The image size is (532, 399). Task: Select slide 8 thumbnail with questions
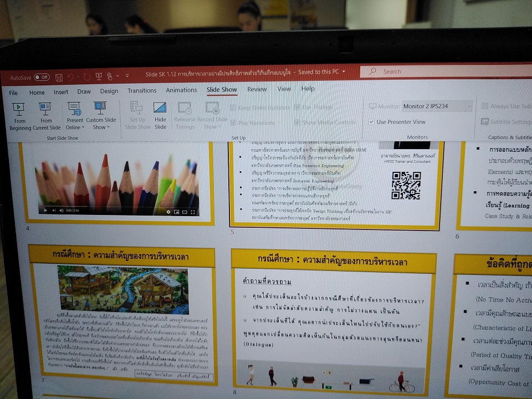pos(334,323)
